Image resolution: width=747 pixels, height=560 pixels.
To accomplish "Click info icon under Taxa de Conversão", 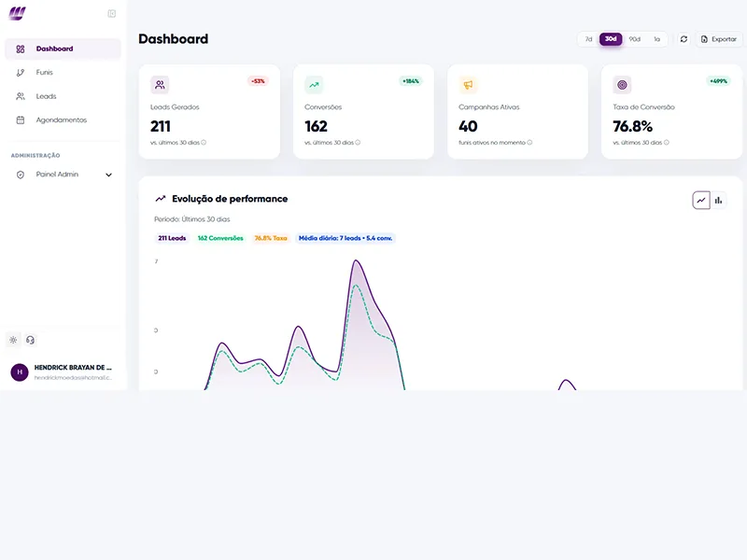I will coord(666,143).
